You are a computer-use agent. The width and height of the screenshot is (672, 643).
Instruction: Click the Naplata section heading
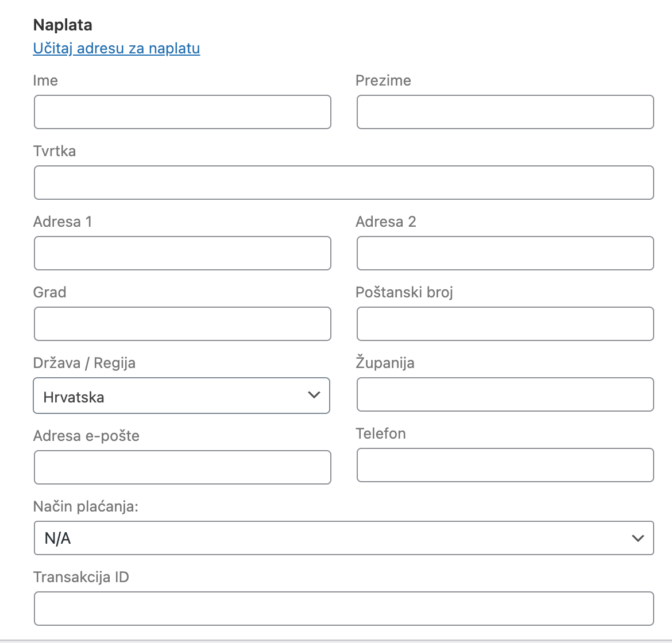[63, 25]
